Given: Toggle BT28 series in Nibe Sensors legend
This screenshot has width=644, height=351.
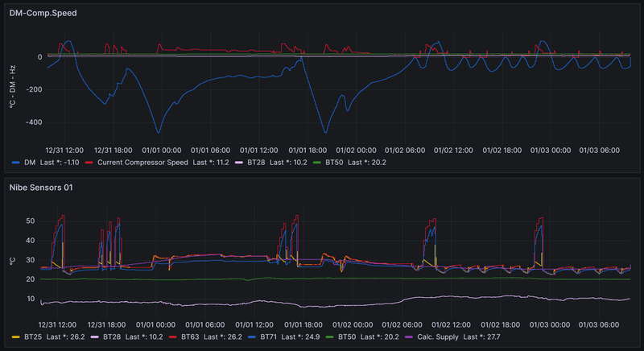Looking at the screenshot, I should (112, 337).
